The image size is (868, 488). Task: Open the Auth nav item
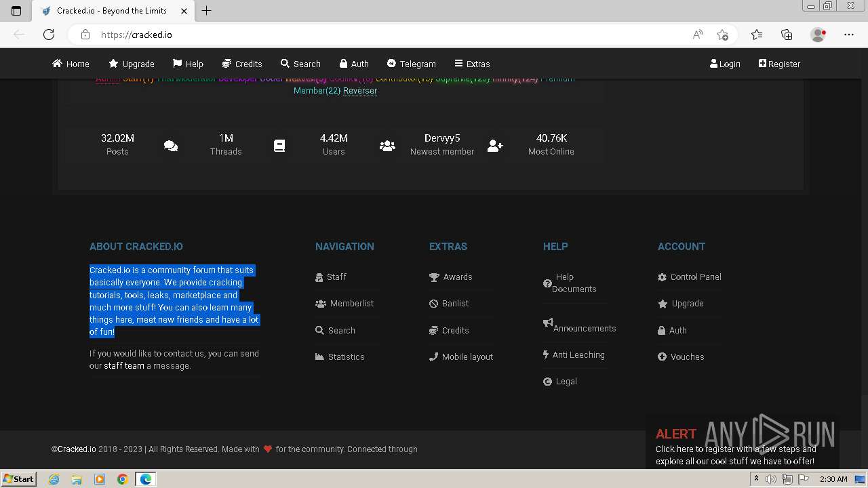354,64
